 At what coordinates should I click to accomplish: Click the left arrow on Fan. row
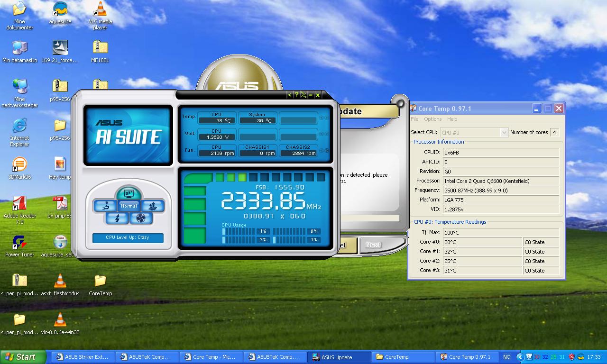click(x=322, y=151)
